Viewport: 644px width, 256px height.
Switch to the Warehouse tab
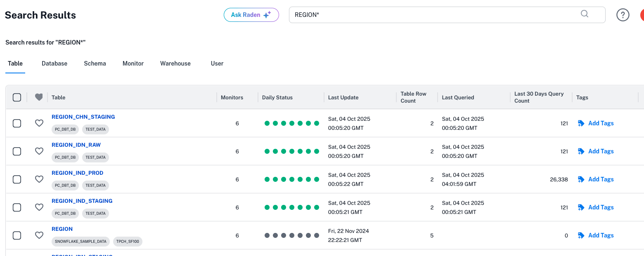point(175,63)
